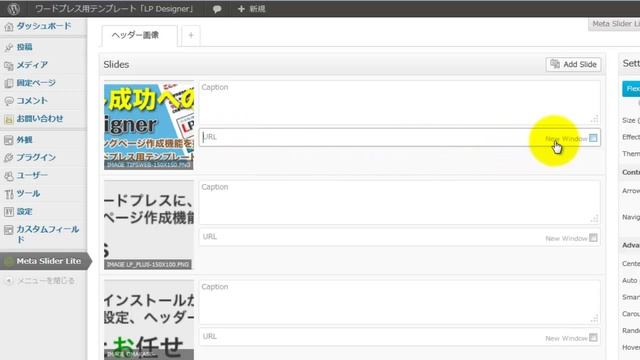Select the ヘッダー画像 slider tab
This screenshot has width=640, height=360.
tap(140, 36)
